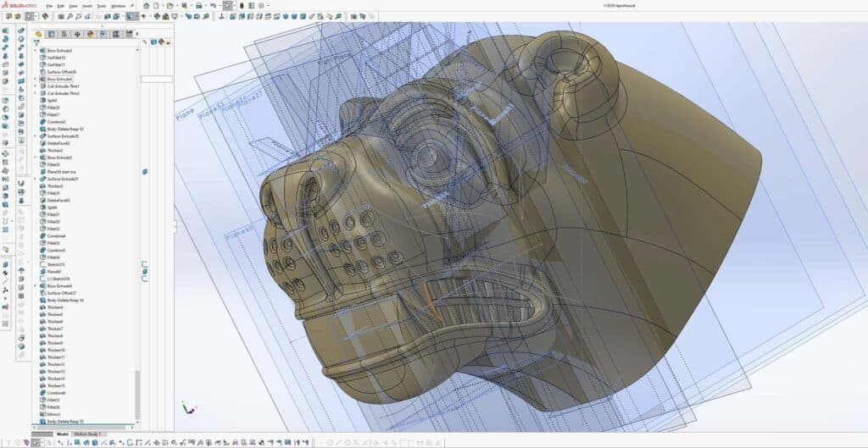Click the Print icon in the top toolbar
Viewport: 868px width, 448px height.
coord(198,5)
